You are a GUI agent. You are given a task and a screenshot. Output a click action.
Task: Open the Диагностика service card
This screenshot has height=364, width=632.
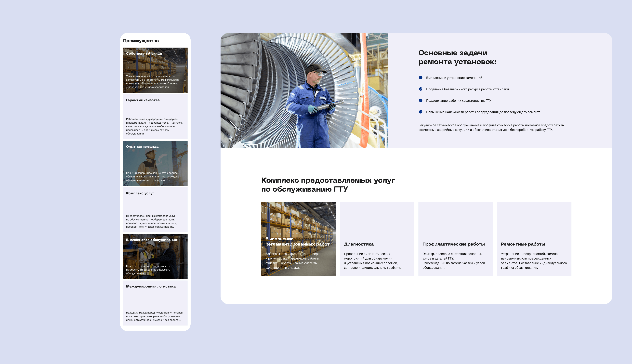click(377, 239)
